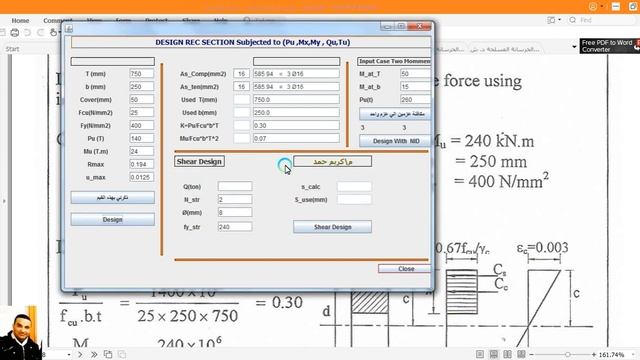The width and height of the screenshot is (640, 360).
Task: Click the search magnifier icon beside Find
Action: [573, 20]
